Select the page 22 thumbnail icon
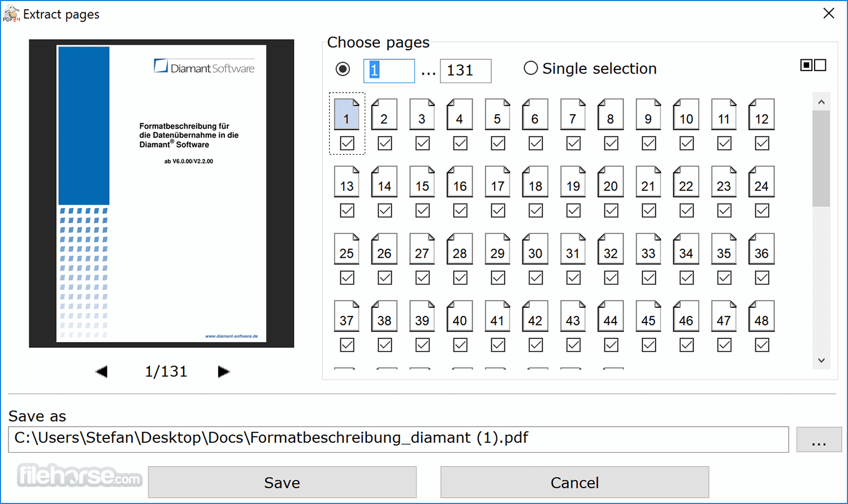848x504 pixels. pyautogui.click(x=686, y=181)
